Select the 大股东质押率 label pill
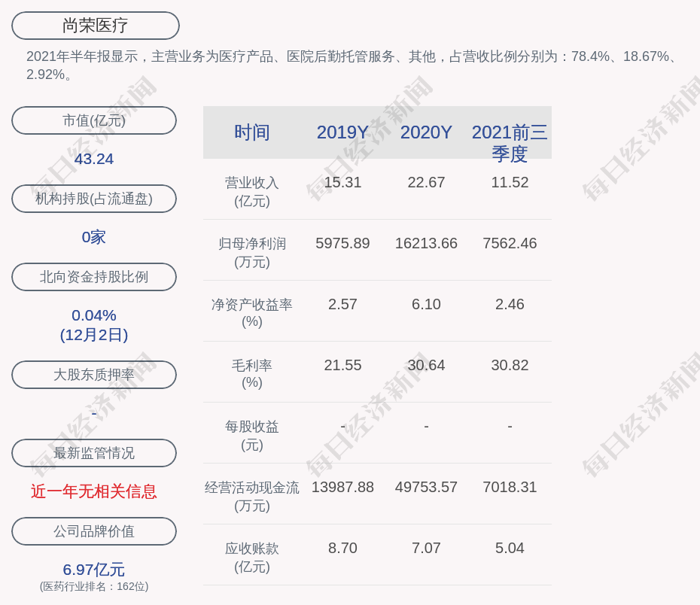Screen dimensions: 700x605 (94, 375)
